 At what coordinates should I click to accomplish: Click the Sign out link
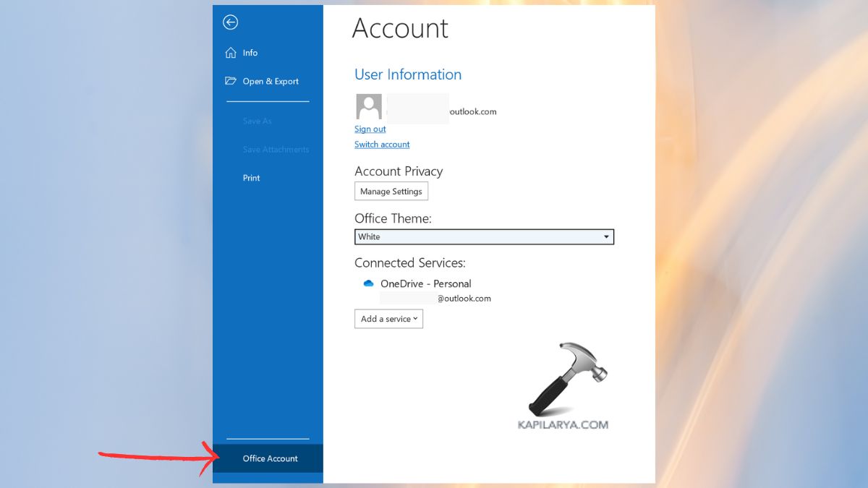(x=370, y=129)
